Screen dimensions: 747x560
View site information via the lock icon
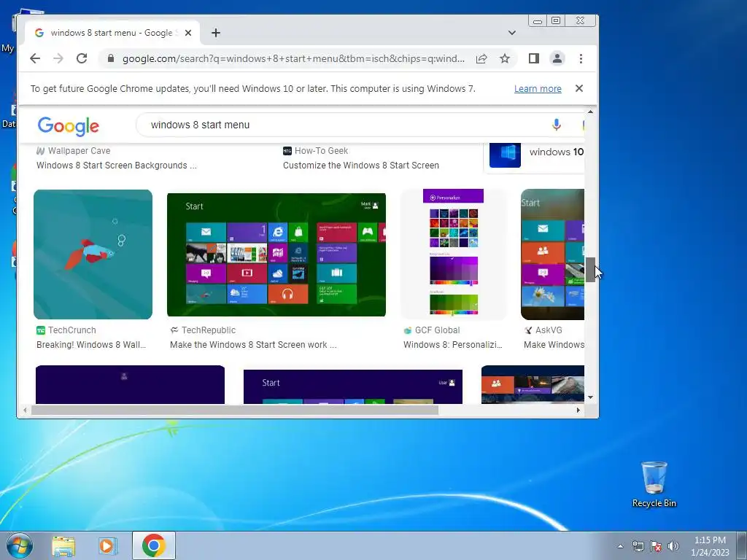coord(111,58)
